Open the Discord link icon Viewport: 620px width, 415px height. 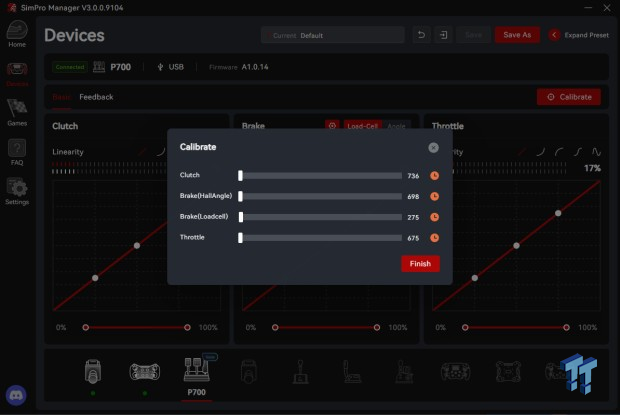(x=16, y=395)
